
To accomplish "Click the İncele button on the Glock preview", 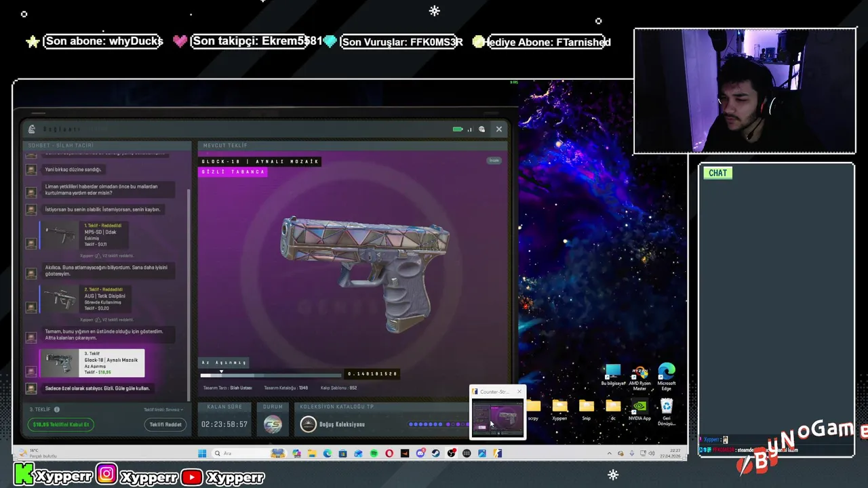I will [x=494, y=161].
